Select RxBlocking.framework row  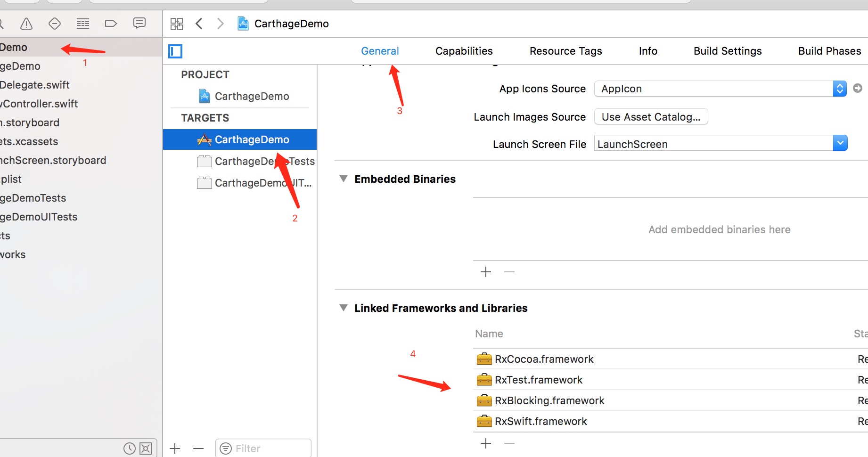[670, 400]
